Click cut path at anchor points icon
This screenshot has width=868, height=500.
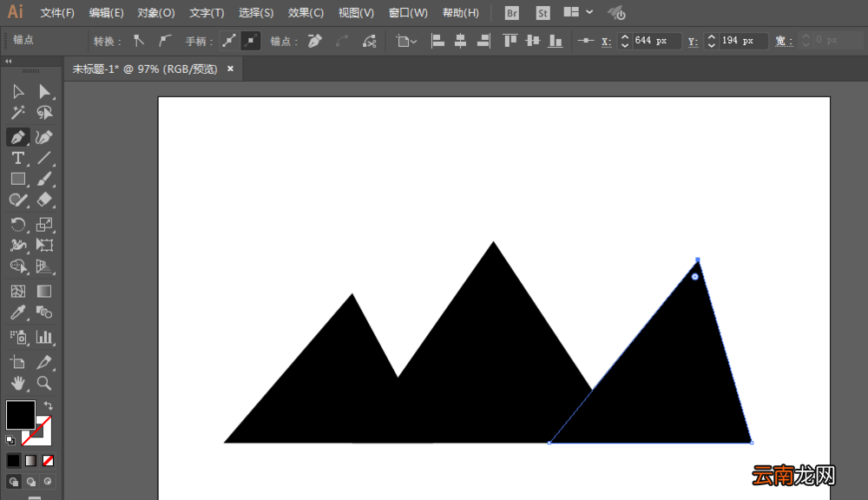point(369,41)
